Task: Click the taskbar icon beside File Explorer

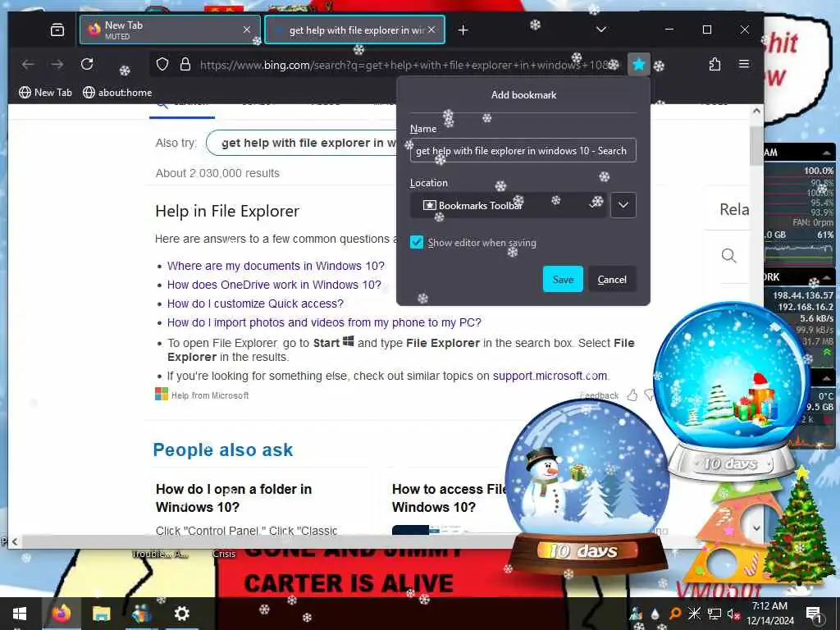Action: coord(141,614)
